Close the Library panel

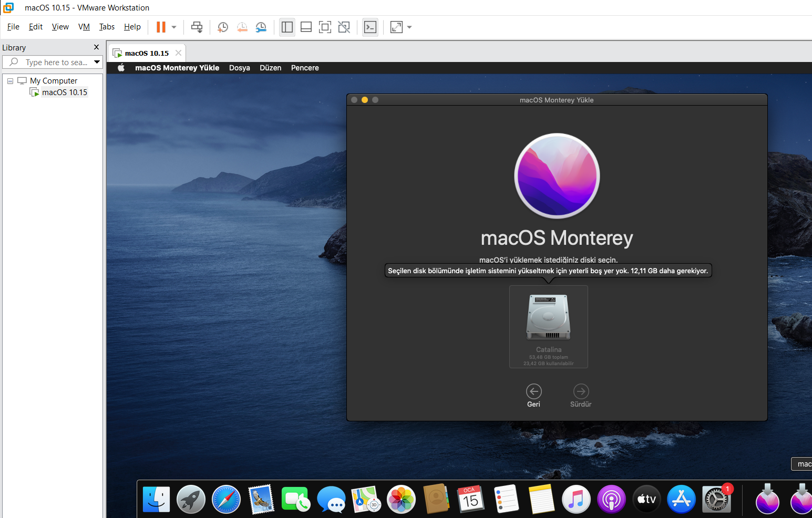[96, 47]
